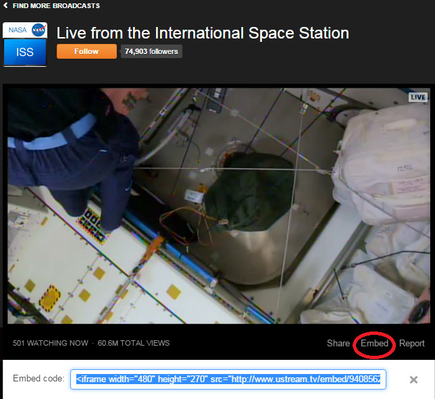The width and height of the screenshot is (435, 399).
Task: Click the 60.6M total views text
Action: (134, 343)
